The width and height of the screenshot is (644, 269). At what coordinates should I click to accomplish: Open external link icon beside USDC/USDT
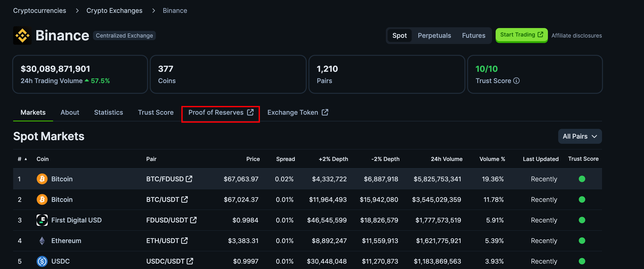pos(190,261)
